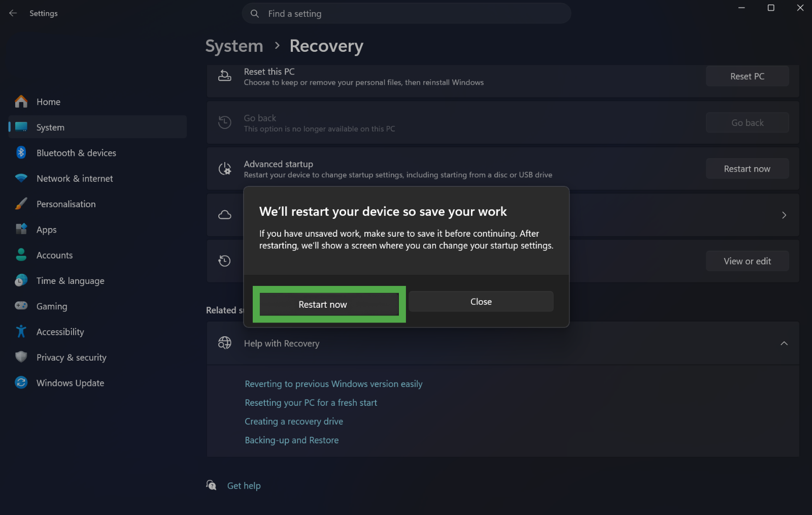Viewport: 812px width, 515px height.
Task: Go to Time & language
Action: (x=97, y=280)
